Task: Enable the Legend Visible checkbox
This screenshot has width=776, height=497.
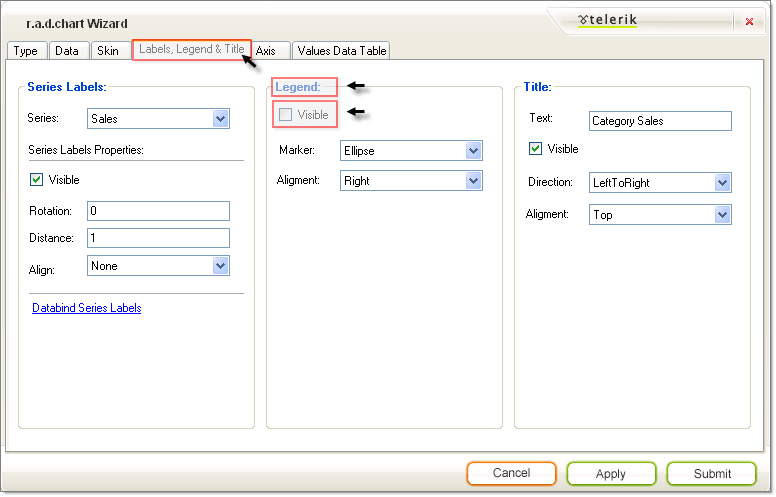Action: click(x=286, y=114)
